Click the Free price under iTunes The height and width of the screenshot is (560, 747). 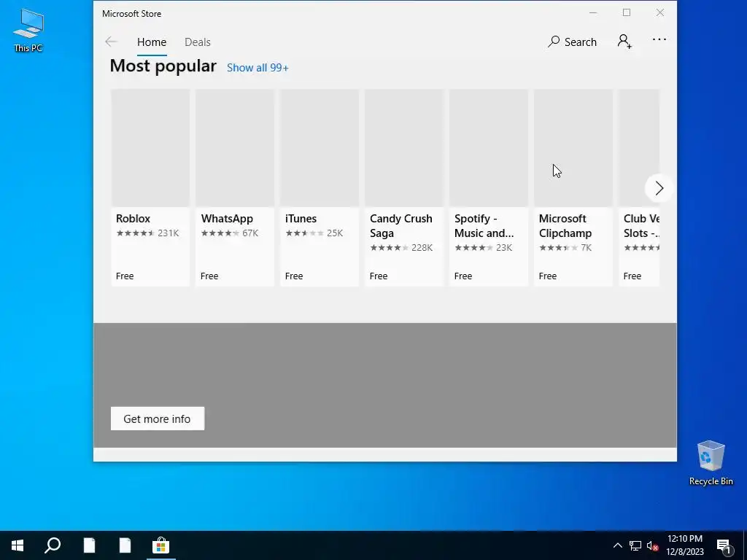coord(294,276)
